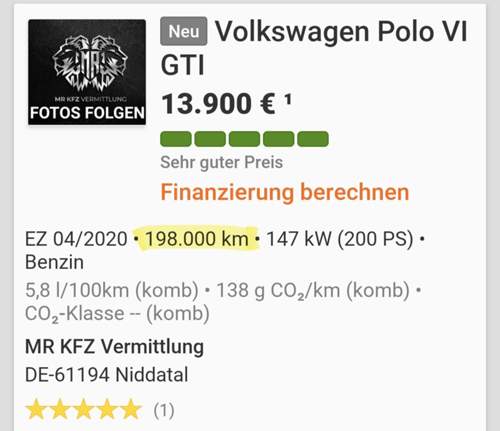Click the 13.900 € price
Screen dimensions: 500x431
tap(219, 104)
